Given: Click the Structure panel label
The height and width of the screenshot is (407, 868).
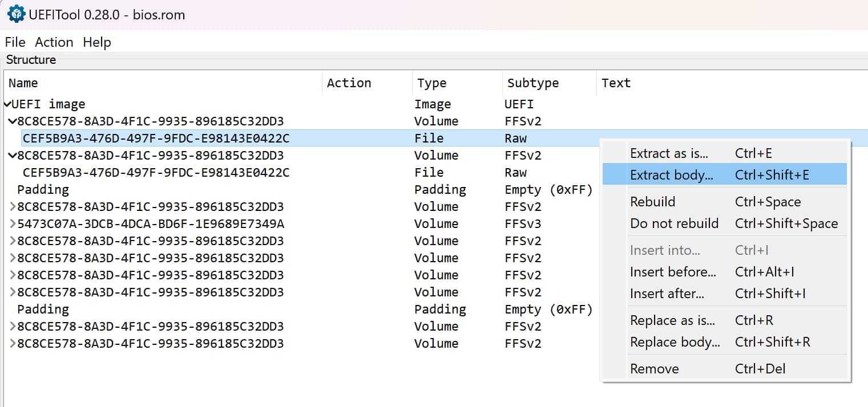Looking at the screenshot, I should tap(31, 60).
